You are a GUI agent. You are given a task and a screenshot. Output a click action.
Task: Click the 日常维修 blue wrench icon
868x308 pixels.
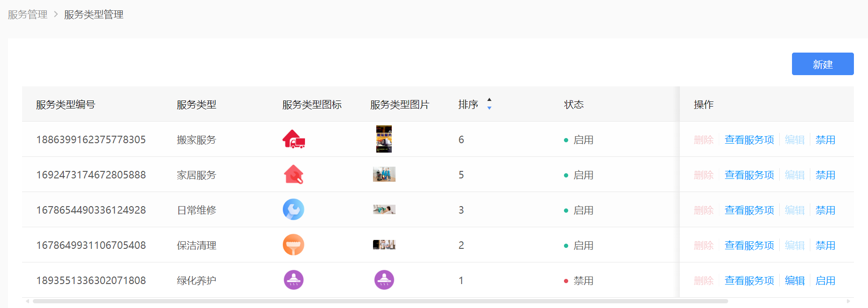click(x=294, y=209)
